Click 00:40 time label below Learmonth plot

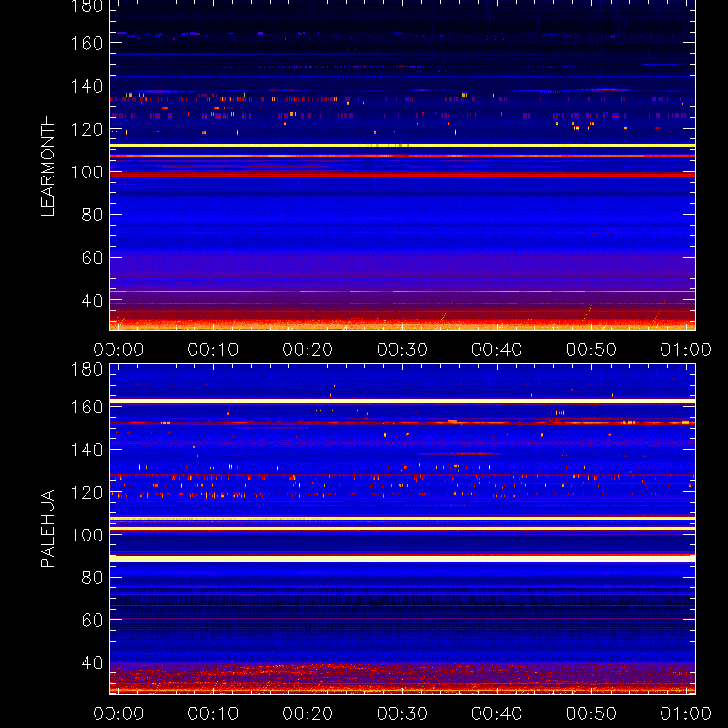click(497, 349)
